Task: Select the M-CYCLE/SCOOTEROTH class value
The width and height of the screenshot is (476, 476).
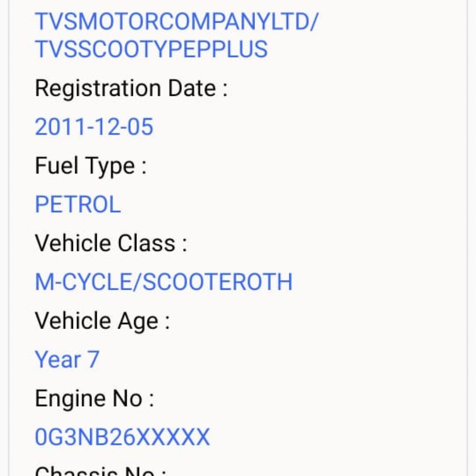Action: point(164,282)
